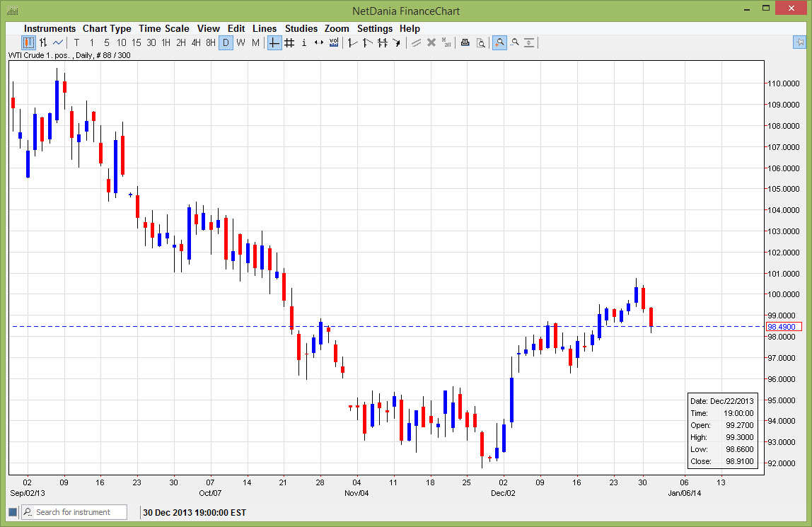Set time scale to 1H

point(166,43)
